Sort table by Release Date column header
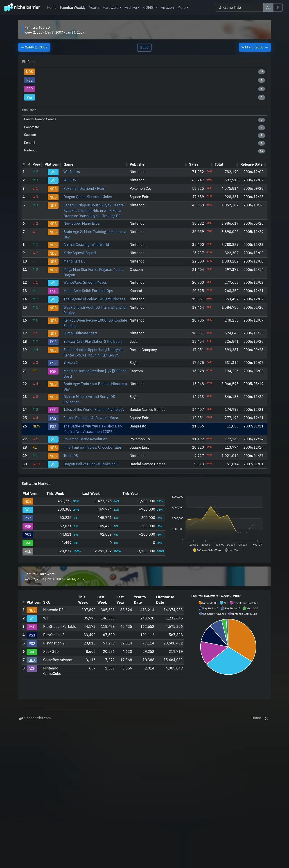The height and width of the screenshot is (868, 289). (251, 164)
